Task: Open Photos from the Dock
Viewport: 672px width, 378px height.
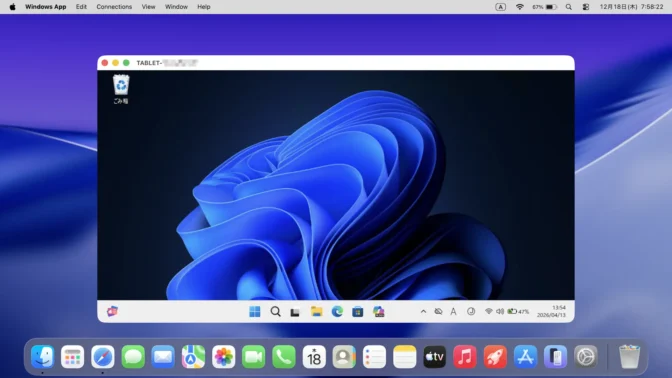Action: tap(224, 357)
